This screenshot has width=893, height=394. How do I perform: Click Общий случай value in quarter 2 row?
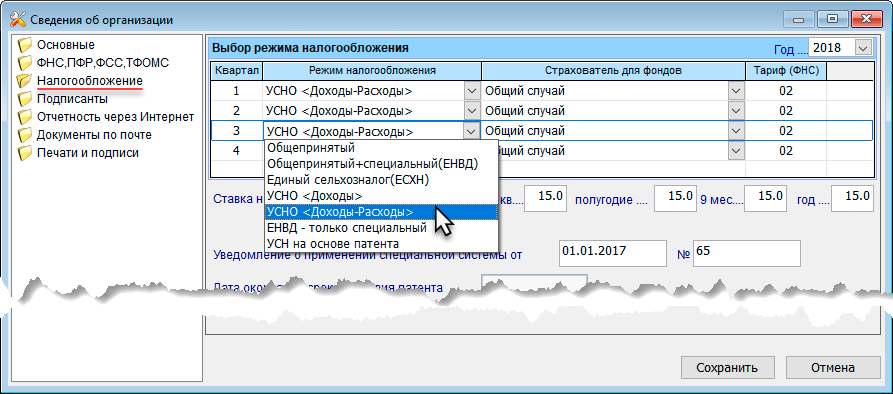tap(525, 111)
